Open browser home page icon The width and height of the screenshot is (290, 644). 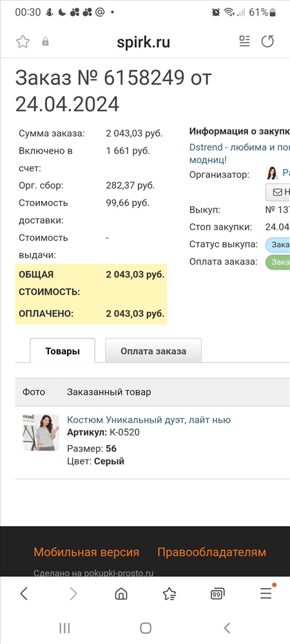(121, 594)
